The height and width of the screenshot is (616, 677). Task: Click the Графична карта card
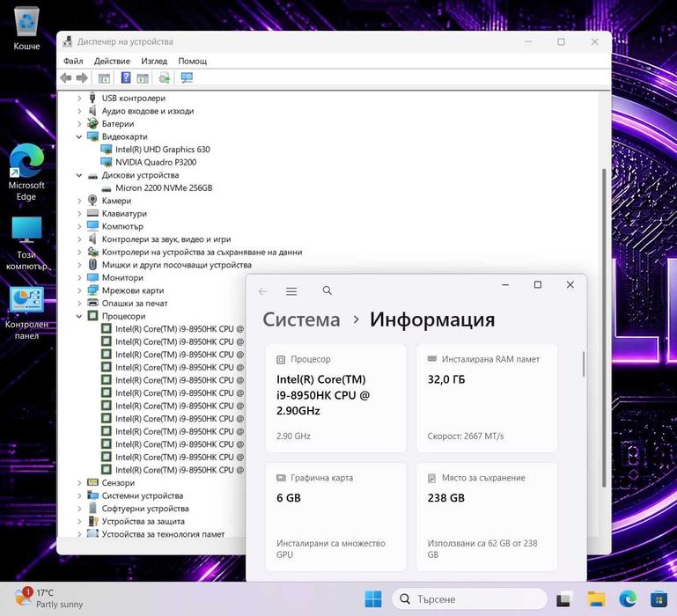coord(336,517)
